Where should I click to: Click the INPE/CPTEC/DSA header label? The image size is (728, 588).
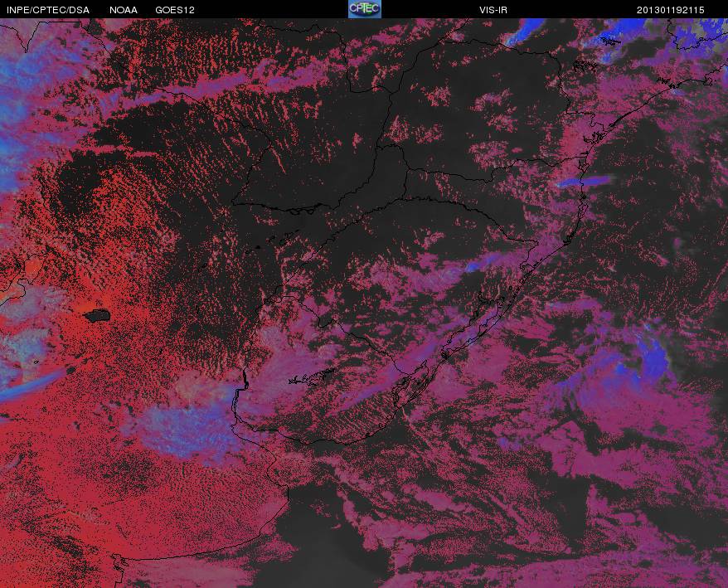point(48,10)
